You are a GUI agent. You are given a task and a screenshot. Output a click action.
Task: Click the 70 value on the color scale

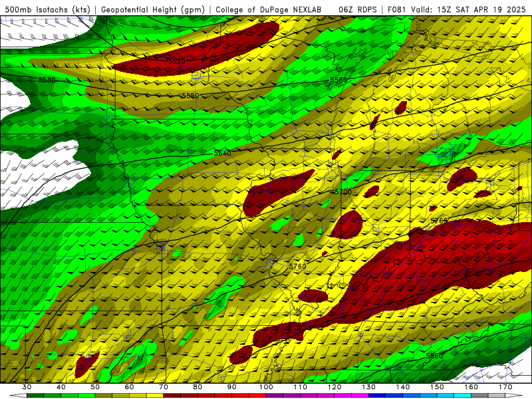(164, 387)
